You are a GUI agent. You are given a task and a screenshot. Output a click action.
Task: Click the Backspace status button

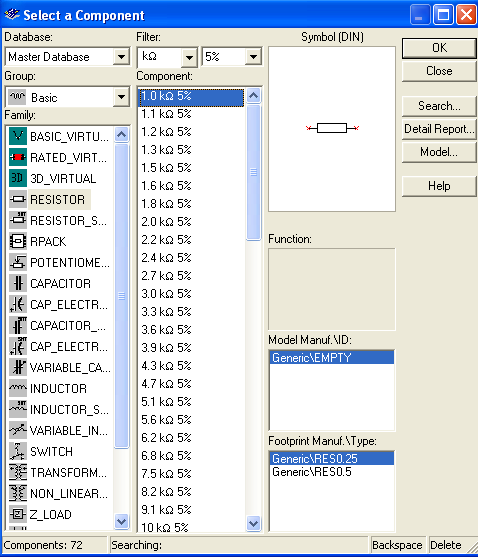click(397, 545)
